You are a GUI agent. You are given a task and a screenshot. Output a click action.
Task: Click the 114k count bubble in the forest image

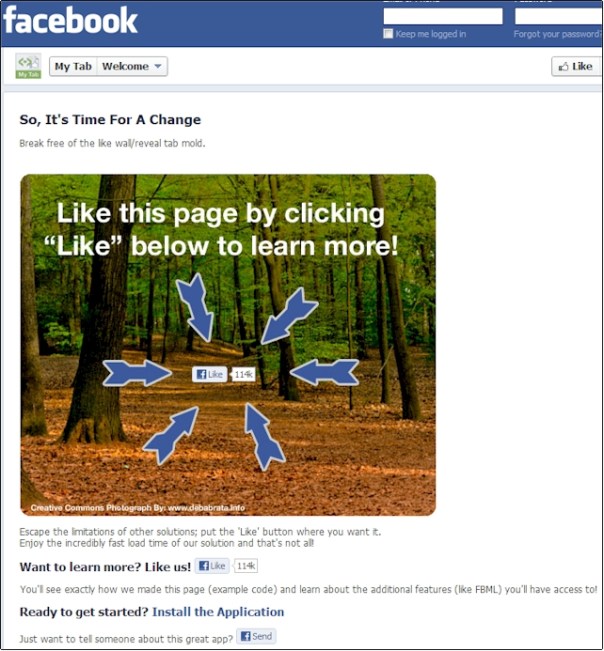tap(244, 374)
